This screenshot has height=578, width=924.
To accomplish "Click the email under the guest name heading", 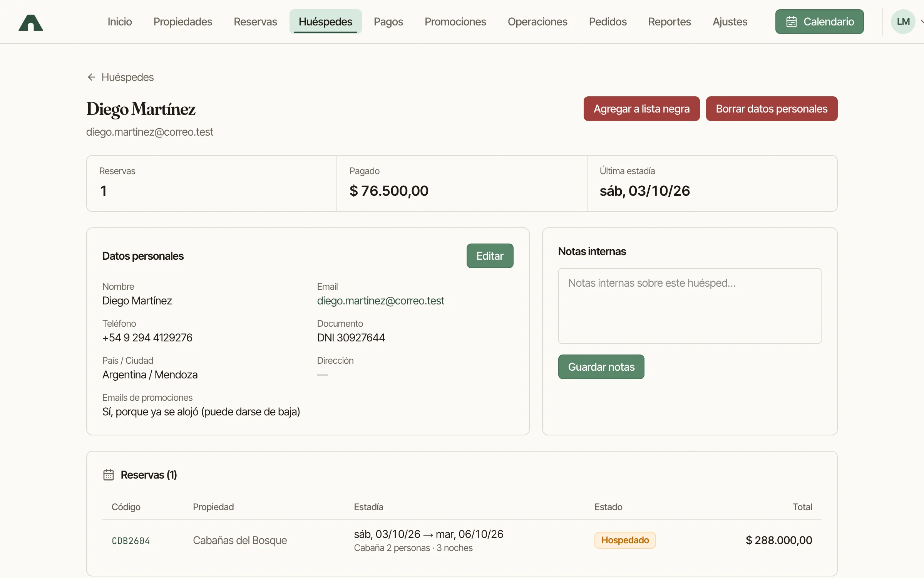I will pyautogui.click(x=149, y=132).
